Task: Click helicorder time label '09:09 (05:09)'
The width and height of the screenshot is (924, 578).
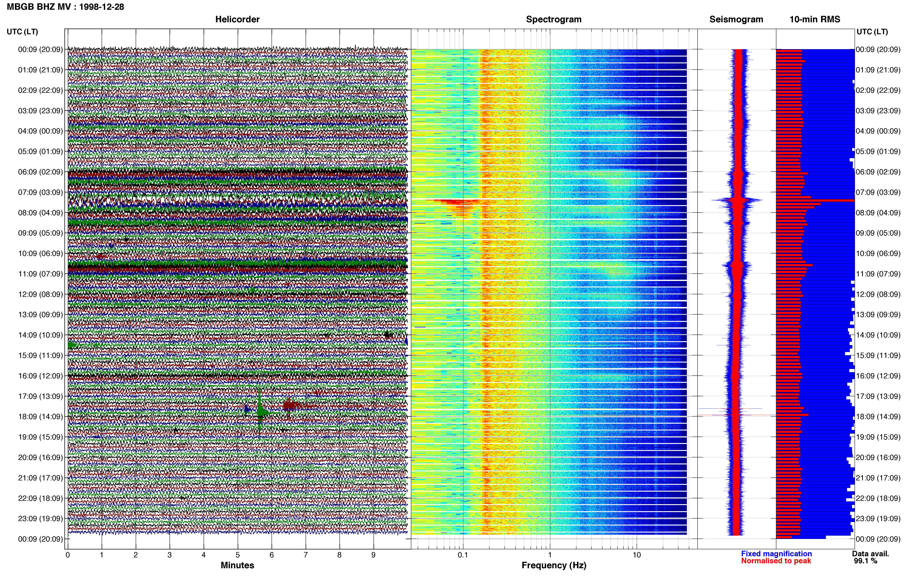Action: (40, 233)
